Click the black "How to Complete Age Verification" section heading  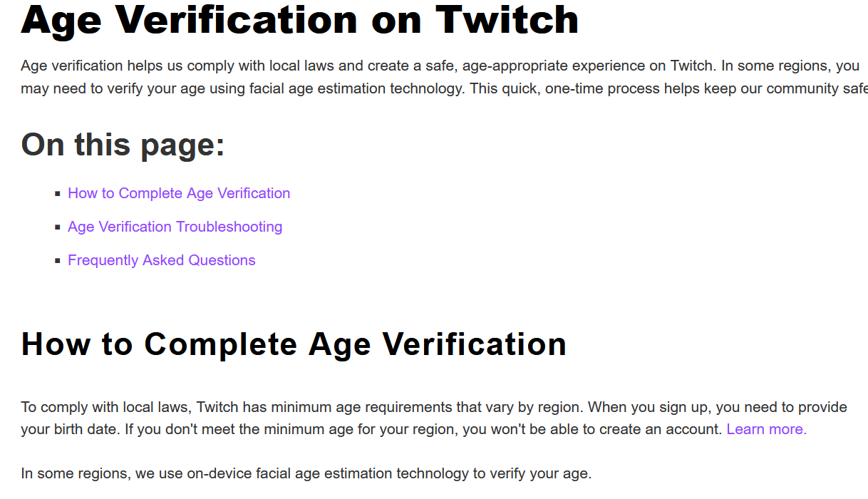pos(294,344)
